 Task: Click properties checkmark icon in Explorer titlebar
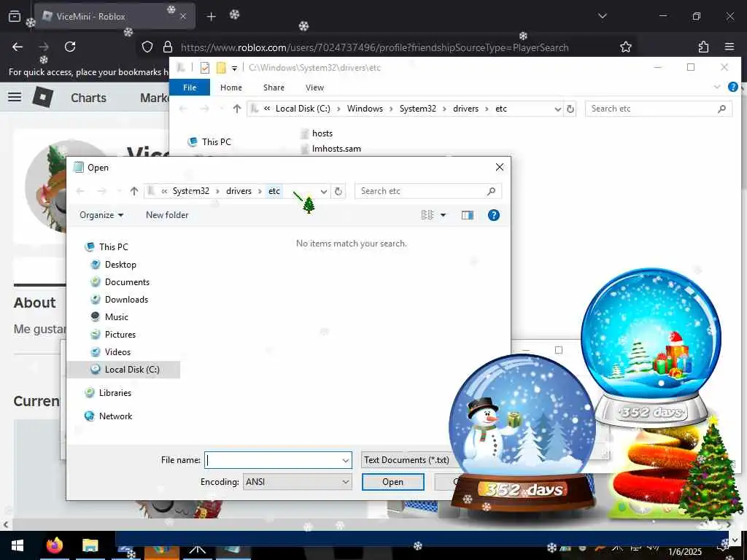205,68
